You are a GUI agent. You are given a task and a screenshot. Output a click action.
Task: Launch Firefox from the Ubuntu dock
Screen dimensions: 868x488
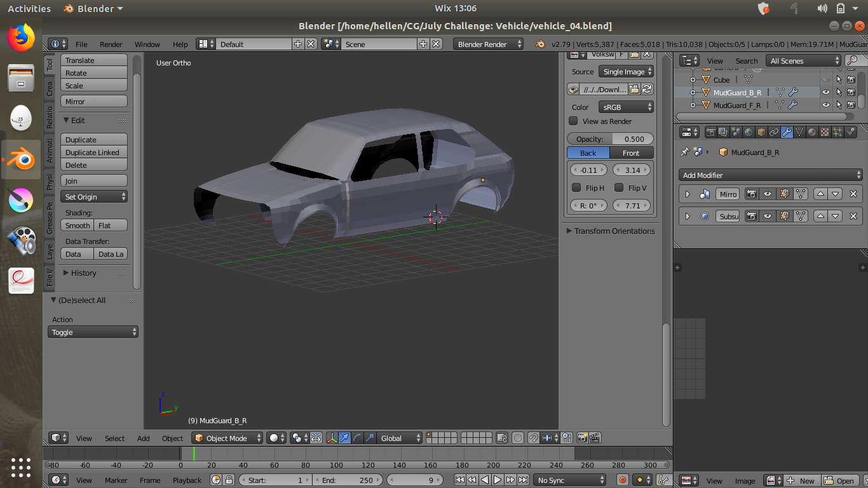21,38
